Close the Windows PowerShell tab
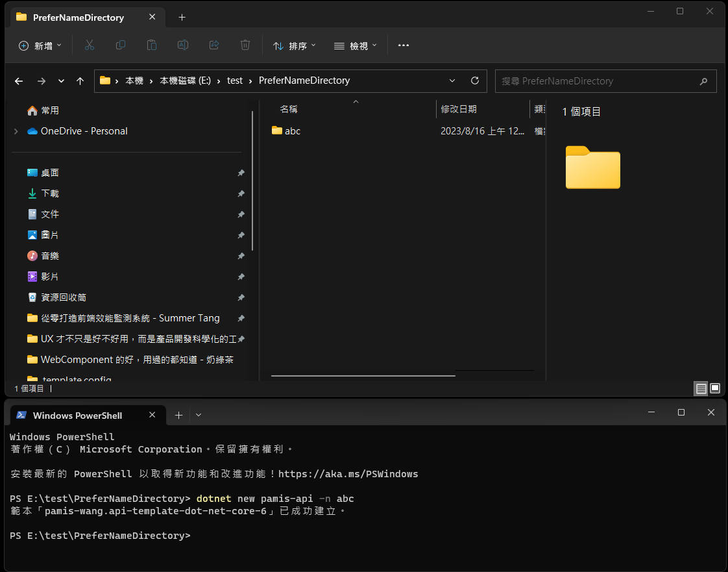 [152, 415]
